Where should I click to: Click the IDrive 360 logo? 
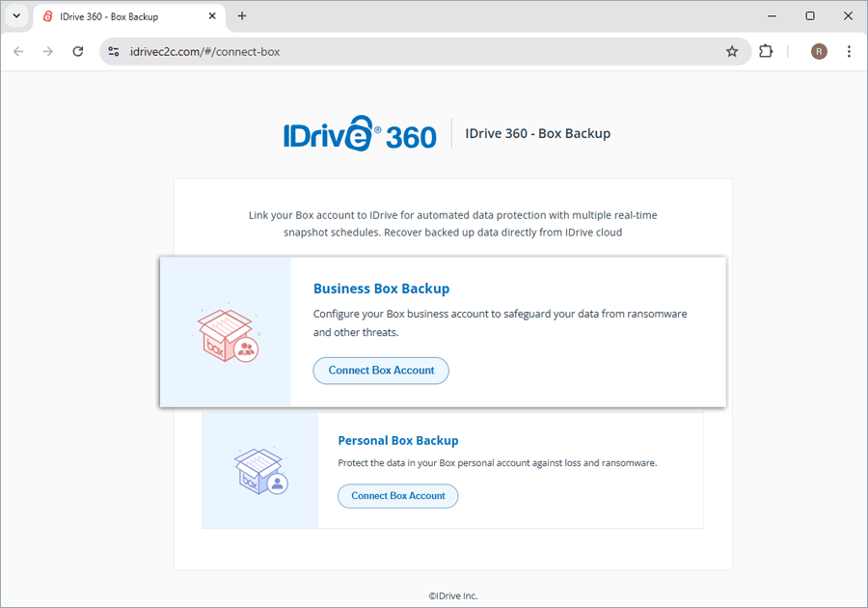coord(360,133)
